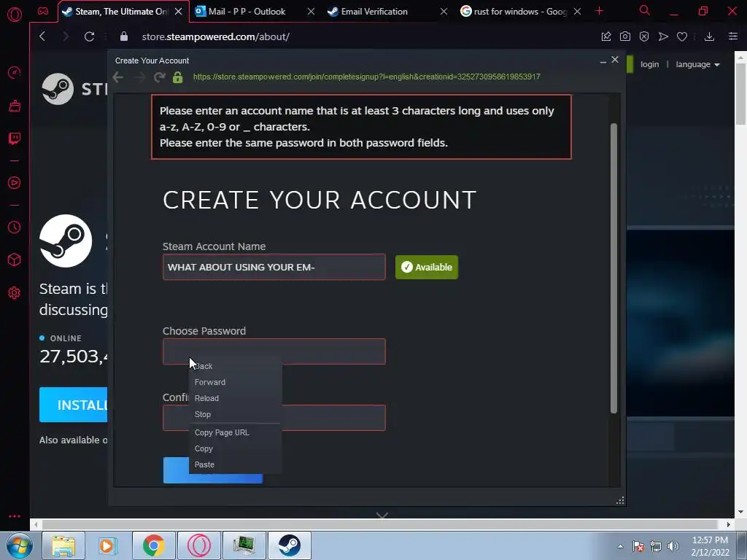Open Settings gear in Opera sidebar

coord(15,292)
